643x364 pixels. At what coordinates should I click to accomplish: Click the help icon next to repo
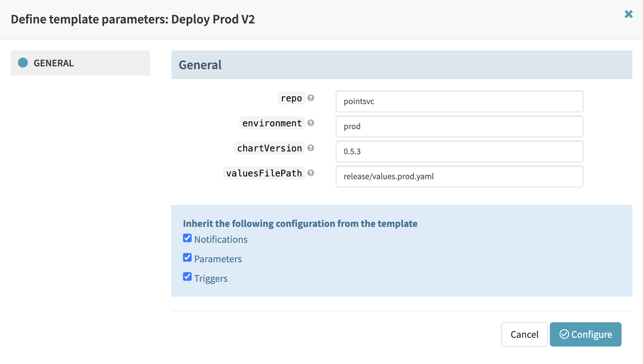[311, 98]
